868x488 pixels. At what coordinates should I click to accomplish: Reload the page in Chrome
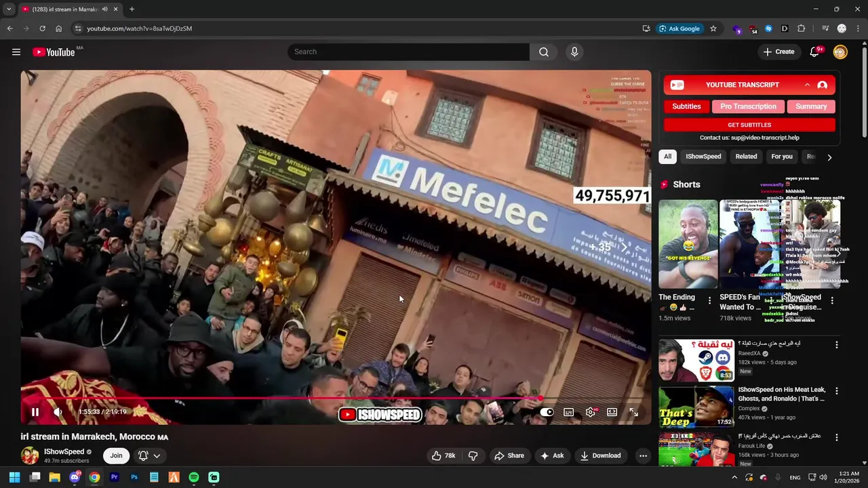tap(42, 28)
